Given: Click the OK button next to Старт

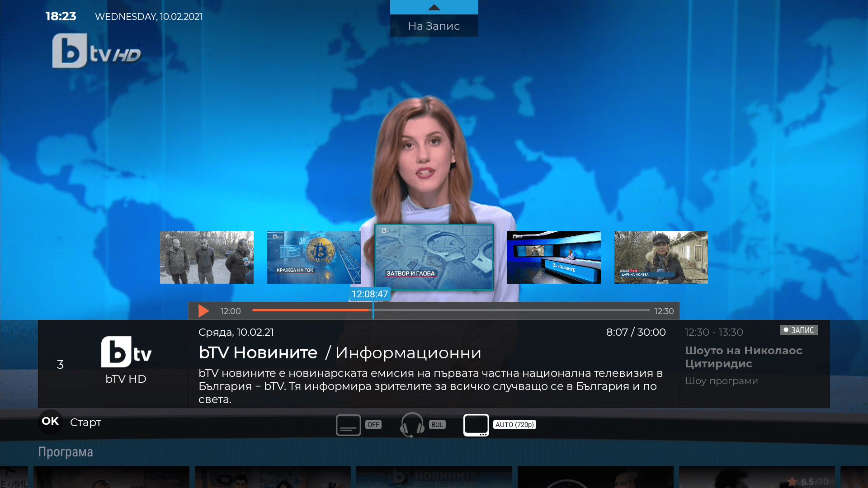Looking at the screenshot, I should [50, 422].
